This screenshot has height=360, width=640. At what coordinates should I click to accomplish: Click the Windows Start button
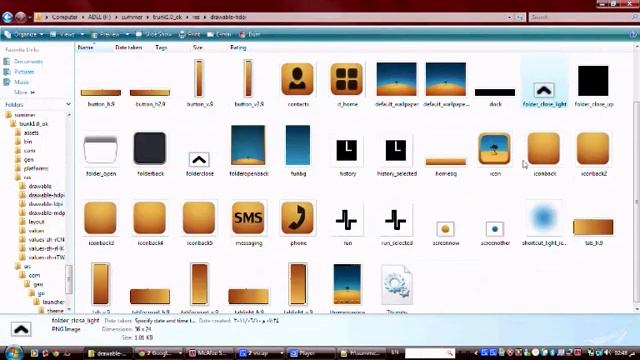click(x=13, y=352)
